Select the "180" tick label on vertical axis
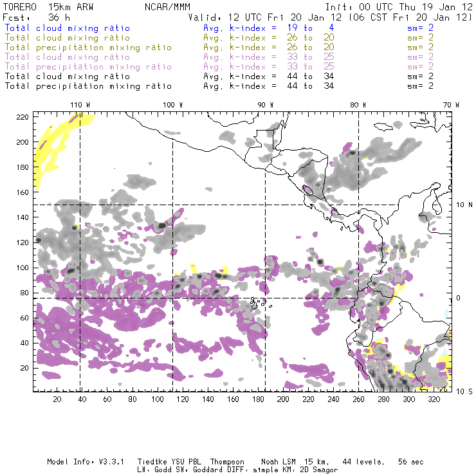Viewport: 476px width, 476px height. pyautogui.click(x=23, y=167)
